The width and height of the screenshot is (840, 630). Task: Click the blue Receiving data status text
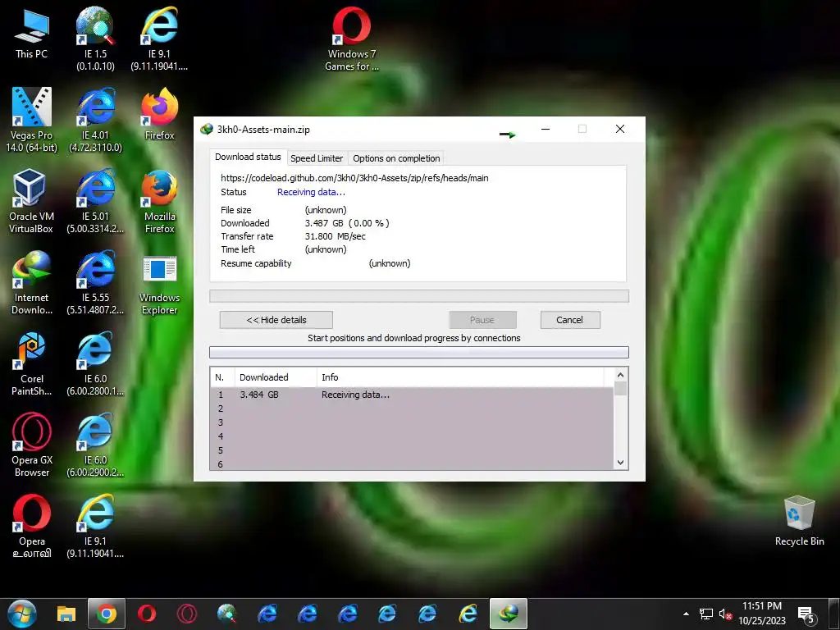coord(311,192)
